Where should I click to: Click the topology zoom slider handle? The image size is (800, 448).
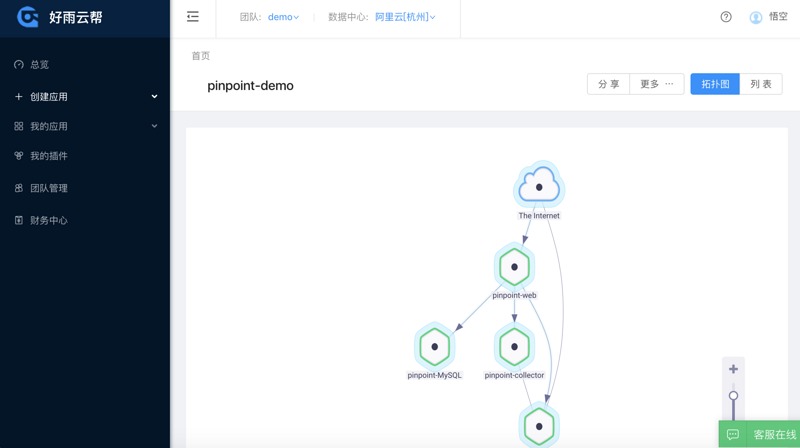coord(733,396)
